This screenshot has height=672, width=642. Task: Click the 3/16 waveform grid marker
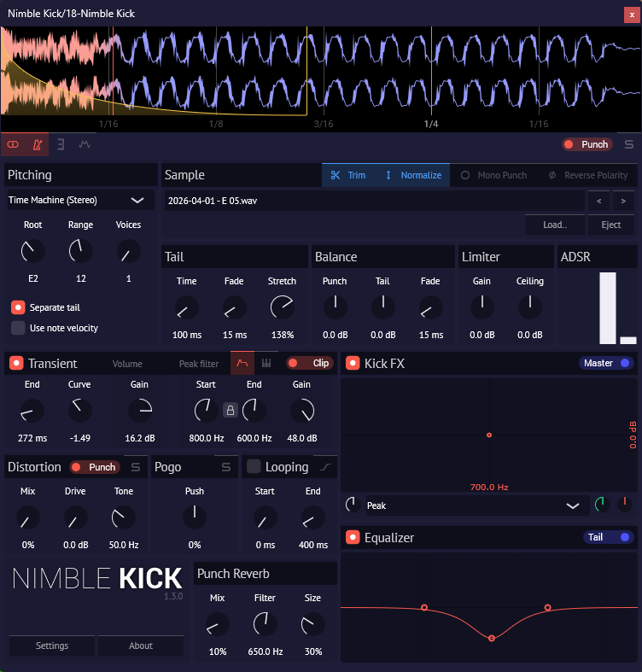click(x=324, y=125)
